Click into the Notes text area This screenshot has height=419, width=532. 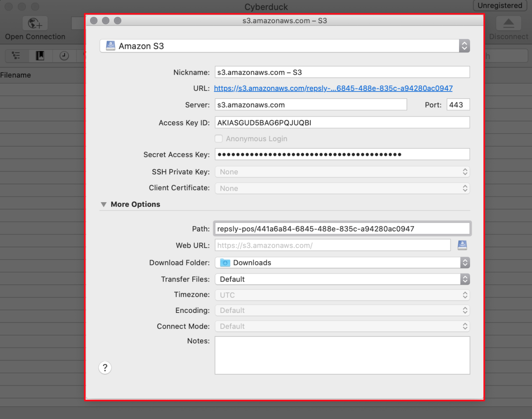pos(342,355)
